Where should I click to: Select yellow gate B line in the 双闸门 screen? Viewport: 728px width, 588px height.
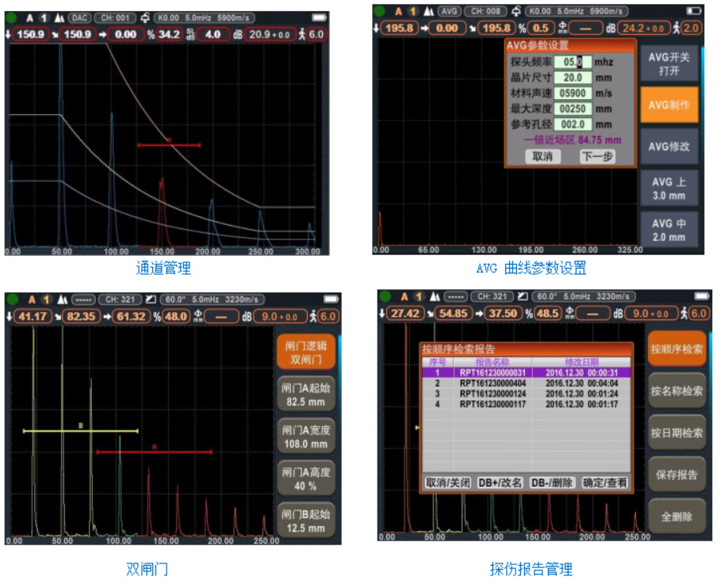pos(80,431)
